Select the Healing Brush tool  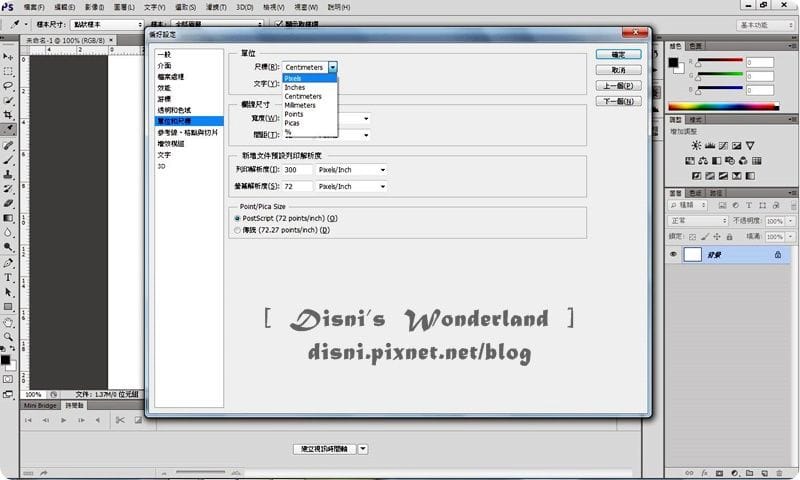8,145
